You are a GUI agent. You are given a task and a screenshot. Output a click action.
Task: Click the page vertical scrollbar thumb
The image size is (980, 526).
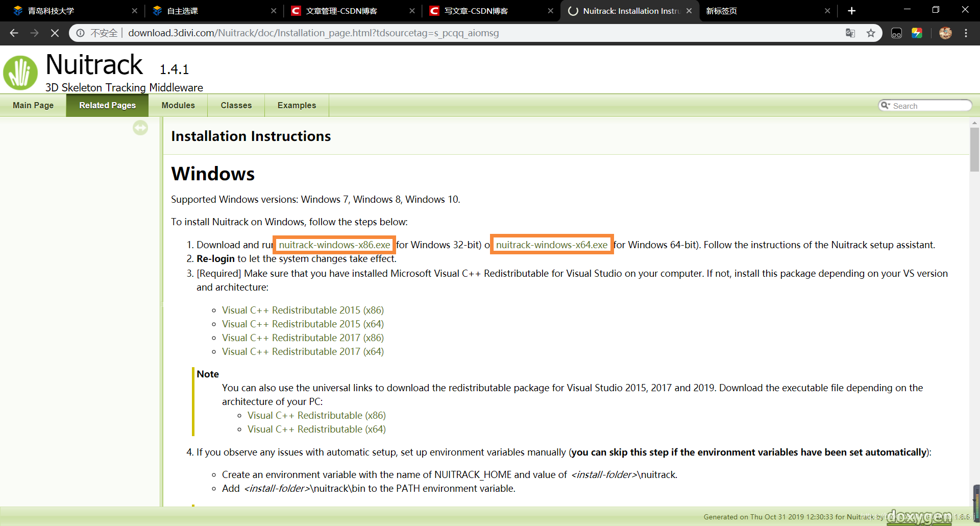pyautogui.click(x=974, y=149)
